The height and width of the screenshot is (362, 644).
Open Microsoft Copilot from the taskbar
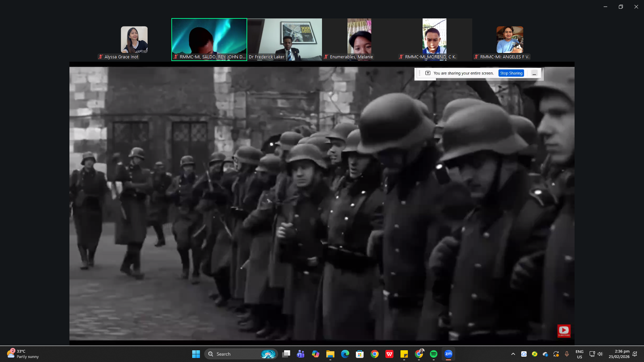pyautogui.click(x=315, y=354)
